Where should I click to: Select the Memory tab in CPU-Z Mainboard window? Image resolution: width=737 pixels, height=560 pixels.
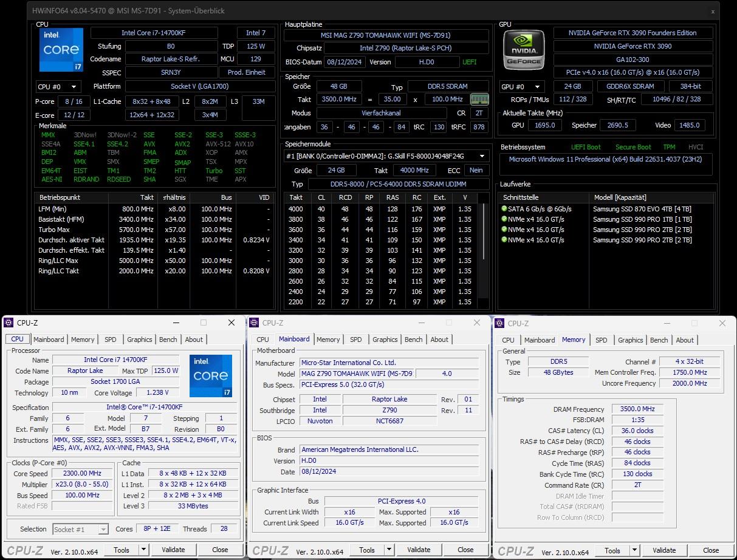coord(328,340)
